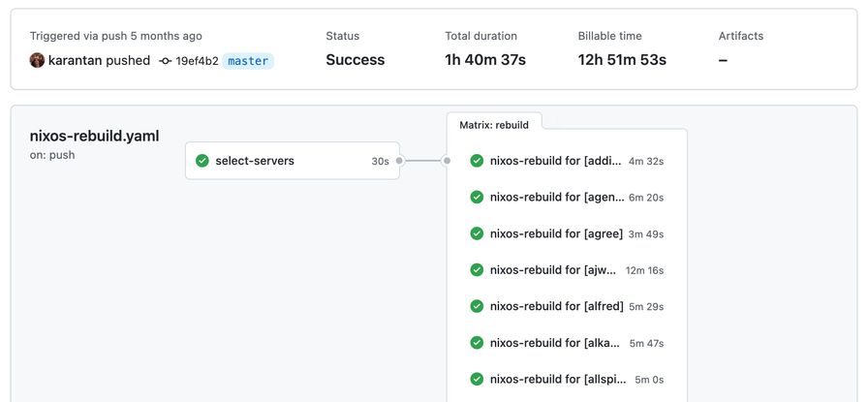Open job nixos-rebuild for [alfred]
Screen dimensions: 868x402
[567, 306]
